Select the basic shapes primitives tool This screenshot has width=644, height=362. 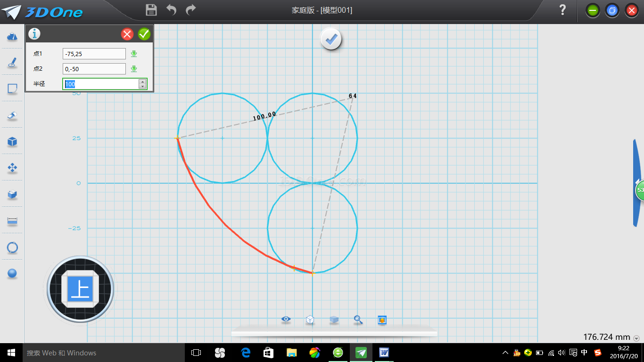[x=12, y=36]
